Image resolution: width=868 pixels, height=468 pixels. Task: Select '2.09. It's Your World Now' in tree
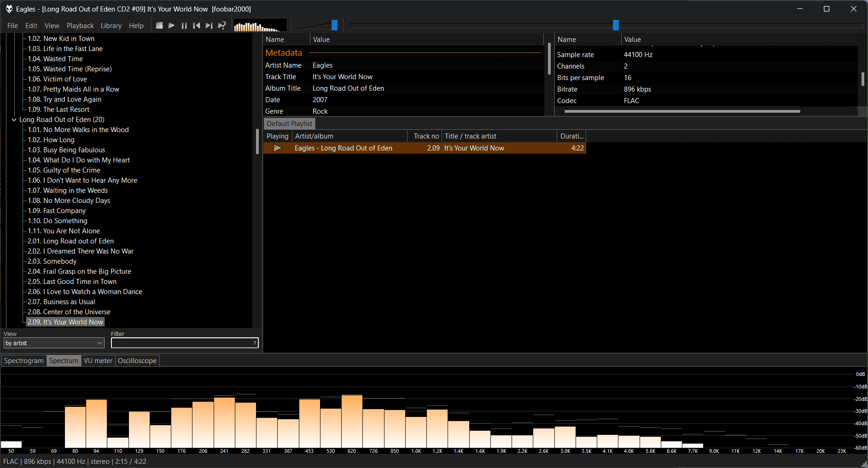point(65,322)
